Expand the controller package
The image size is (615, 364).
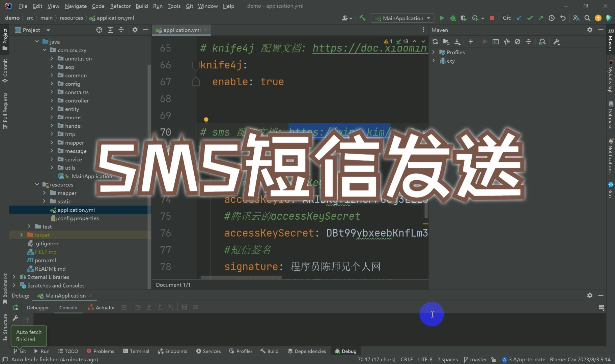(52, 100)
